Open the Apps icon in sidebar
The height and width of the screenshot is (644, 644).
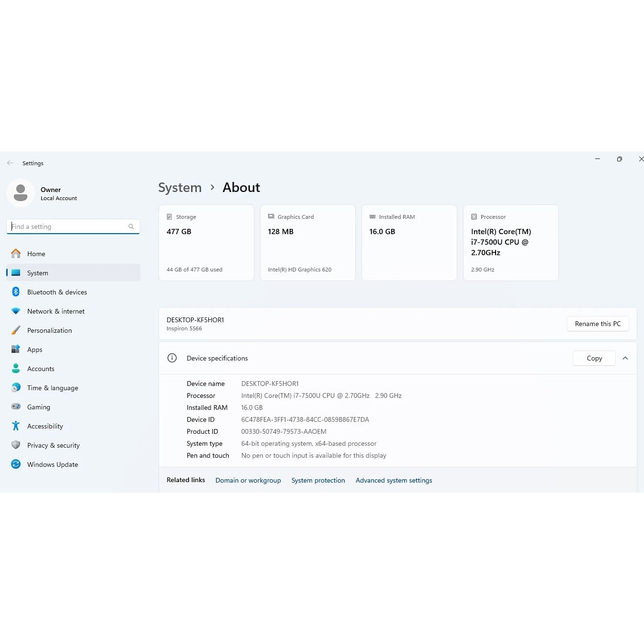(16, 349)
